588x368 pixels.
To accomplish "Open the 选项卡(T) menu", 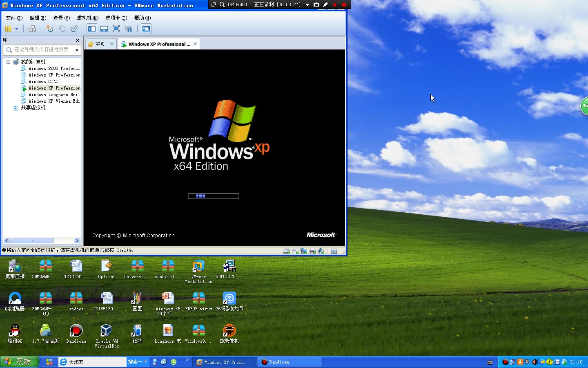I will pyautogui.click(x=116, y=18).
